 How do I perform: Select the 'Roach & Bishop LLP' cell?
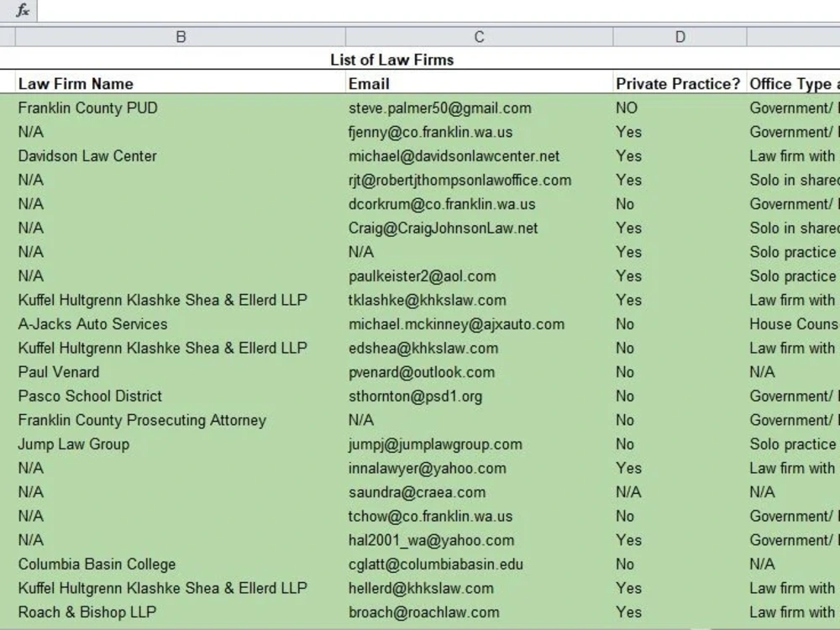click(181, 612)
